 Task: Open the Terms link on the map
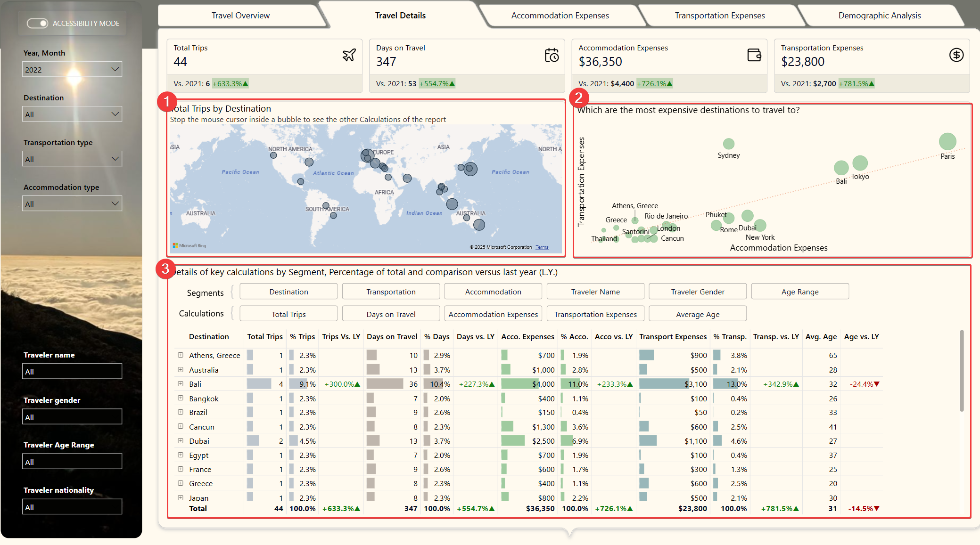pos(542,247)
